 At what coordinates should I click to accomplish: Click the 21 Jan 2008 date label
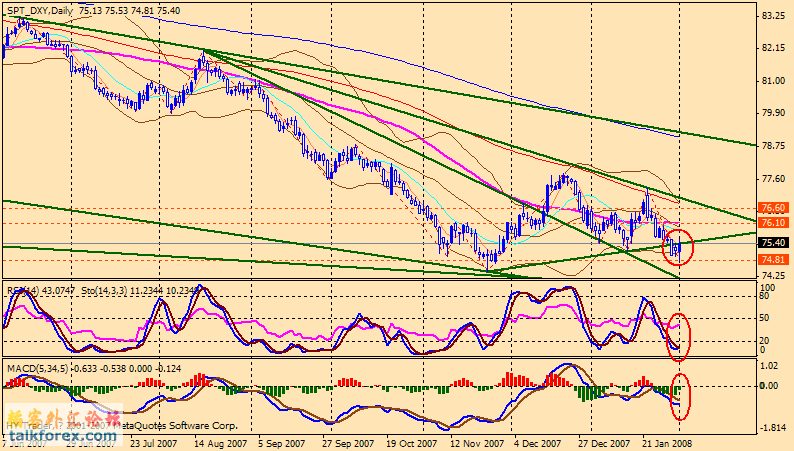coord(667,443)
